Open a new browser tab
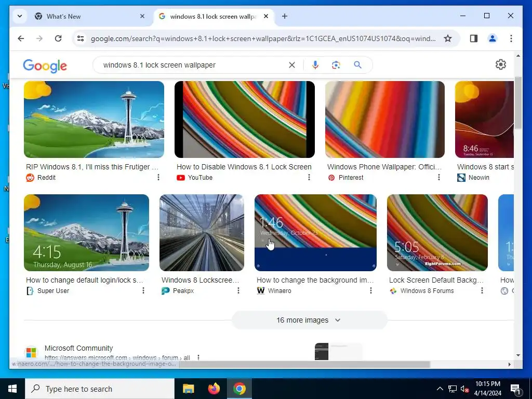532x399 pixels. coord(285,16)
